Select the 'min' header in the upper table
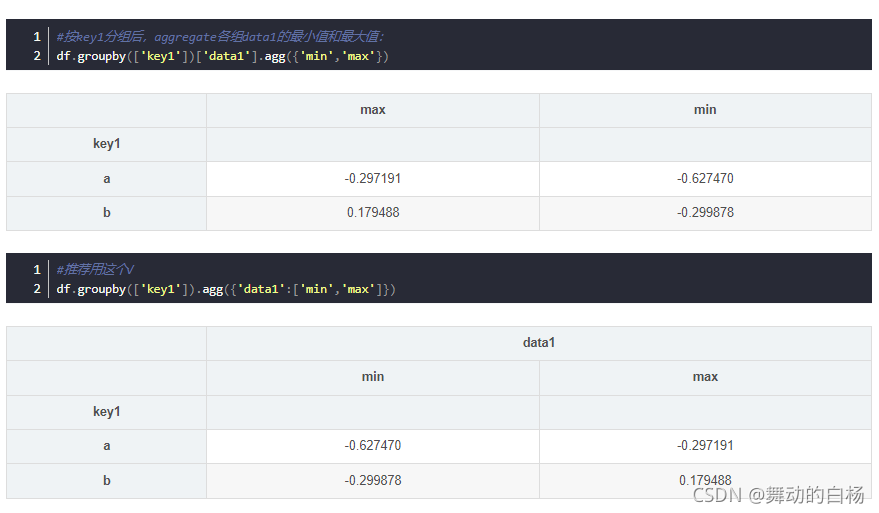 click(x=705, y=110)
